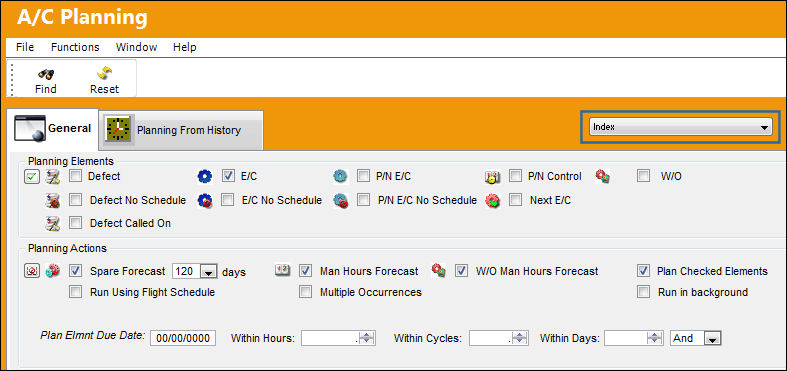Screen dimensions: 787x371
Task: Open the And operator dropdown
Action: pyautogui.click(x=712, y=339)
